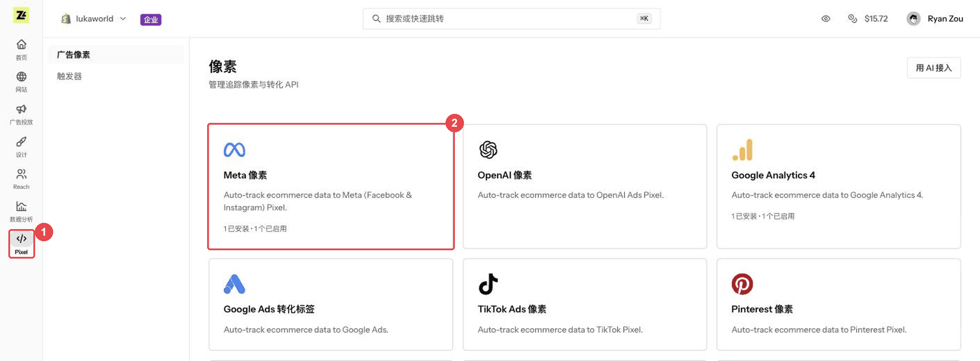Screen dimensions: 980x361
Task: Click the 'Auto-track ecommerce data to OpenAI Ads Pixel.' text
Action: point(570,195)
